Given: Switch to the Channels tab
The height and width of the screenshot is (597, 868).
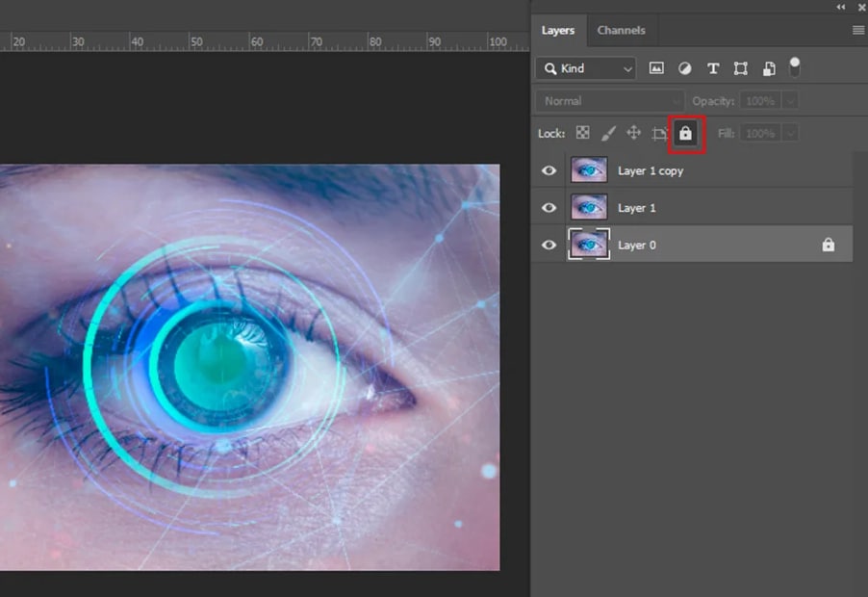Looking at the screenshot, I should coord(621,30).
